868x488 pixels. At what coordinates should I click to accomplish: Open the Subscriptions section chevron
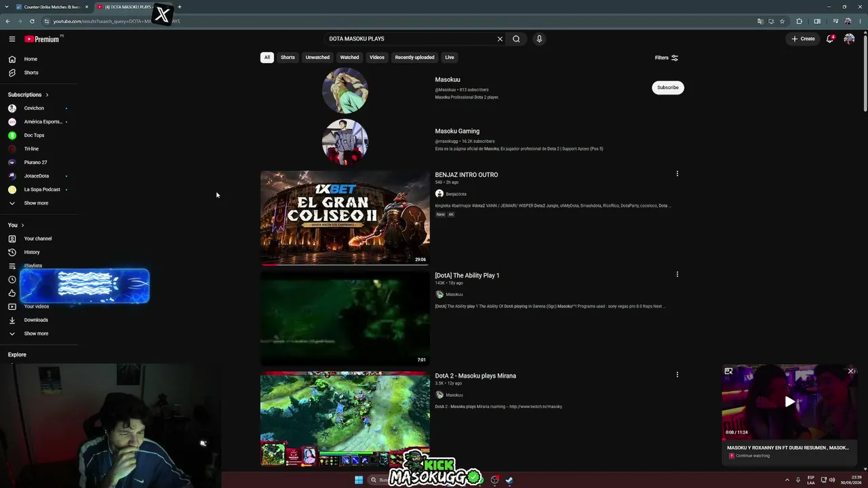coord(47,95)
